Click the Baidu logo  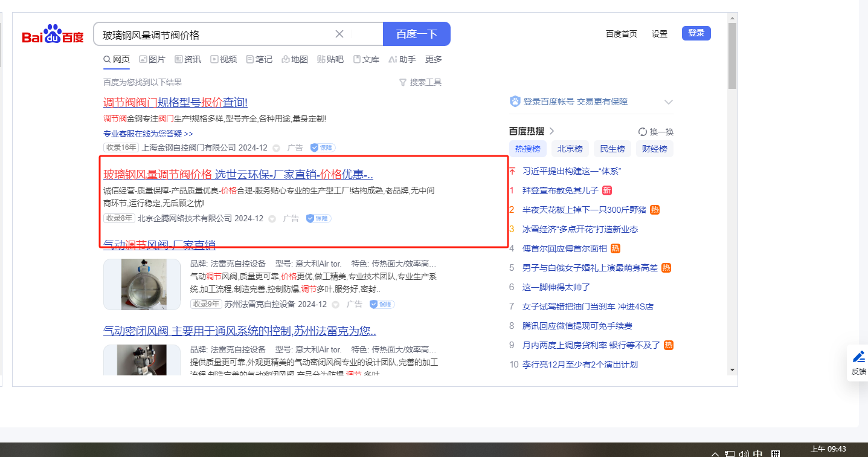tap(53, 35)
